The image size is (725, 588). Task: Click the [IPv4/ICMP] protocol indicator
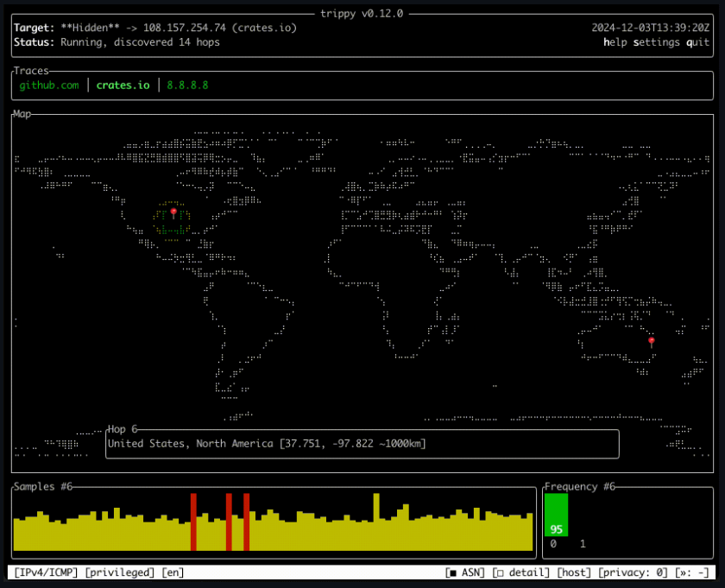click(46, 572)
